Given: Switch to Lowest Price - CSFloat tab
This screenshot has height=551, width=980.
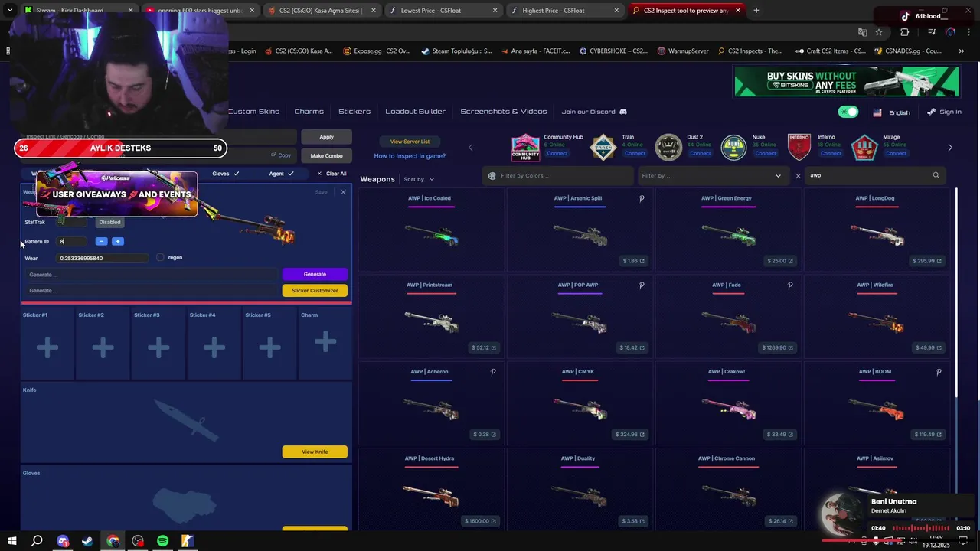Looking at the screenshot, I should tap(442, 11).
